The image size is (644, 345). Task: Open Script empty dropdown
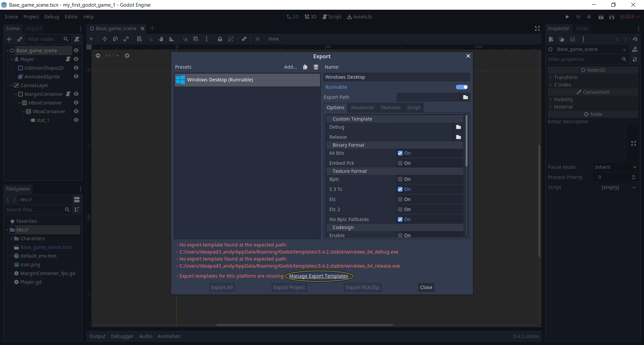pos(615,187)
